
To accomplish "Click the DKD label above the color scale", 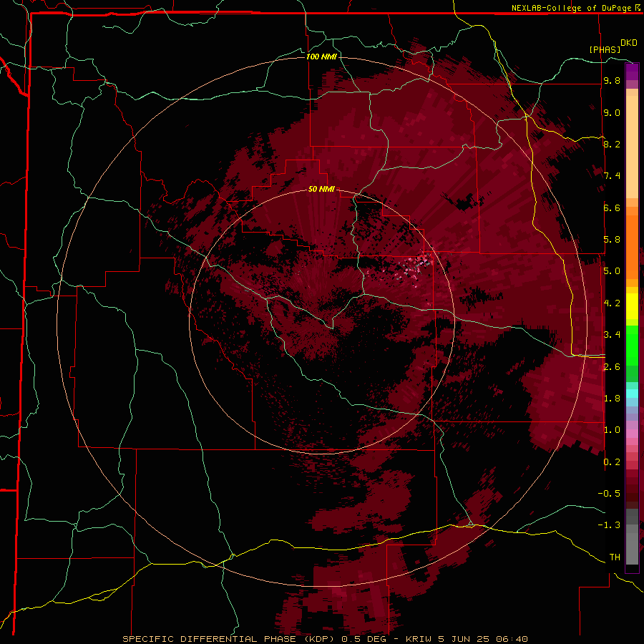I will point(629,43).
